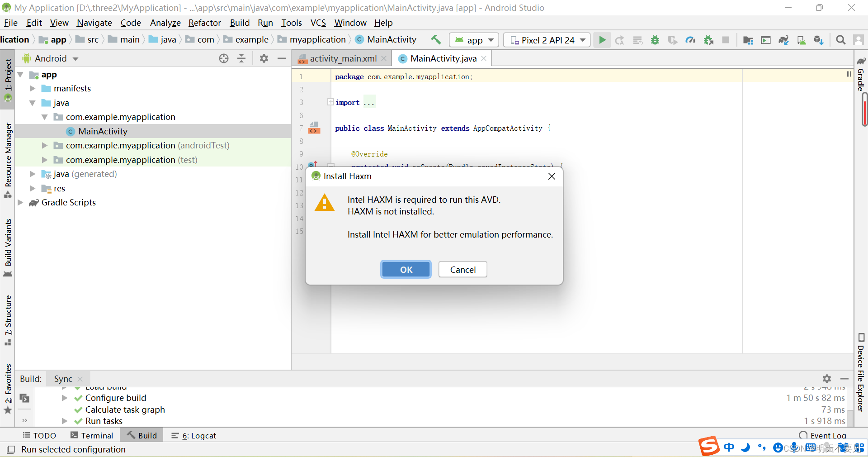Toggle the Build Variants side tab
Image resolution: width=868 pixels, height=457 pixels.
(x=8, y=248)
